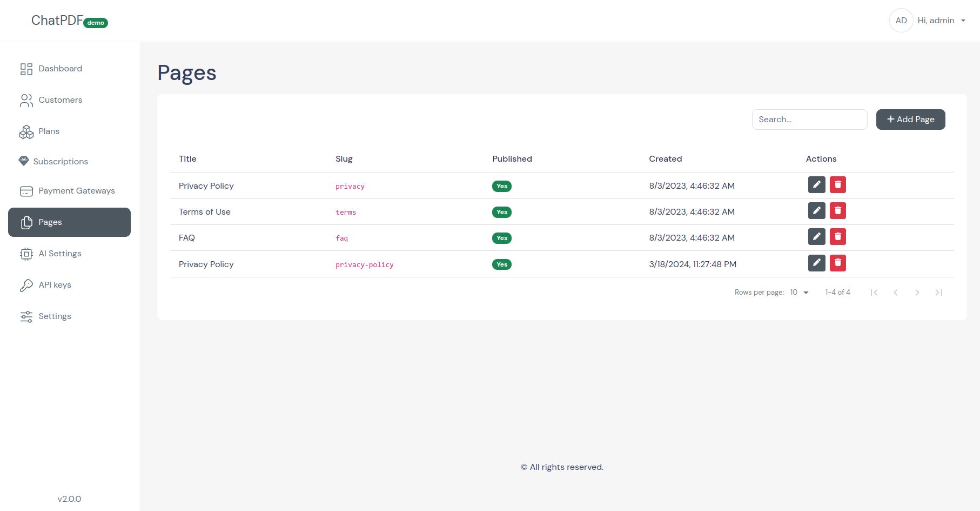Focus the Search input field
980x511 pixels.
click(x=809, y=120)
